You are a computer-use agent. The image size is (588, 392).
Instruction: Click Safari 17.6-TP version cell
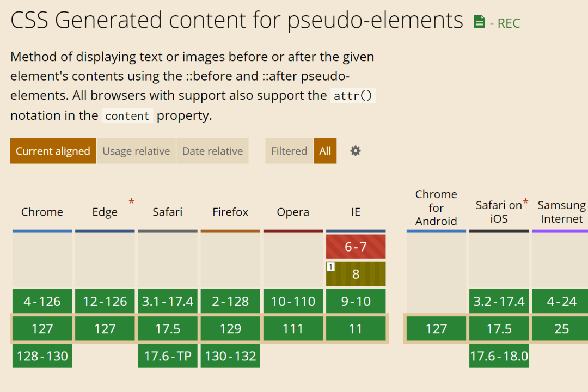(168, 356)
